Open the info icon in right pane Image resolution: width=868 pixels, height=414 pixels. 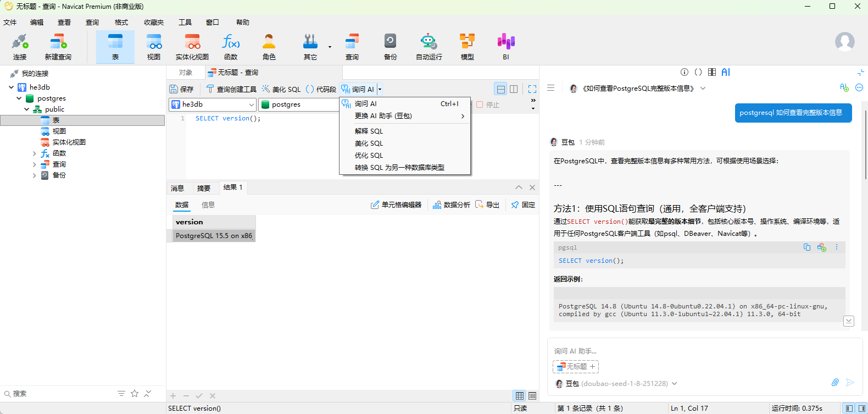click(685, 72)
